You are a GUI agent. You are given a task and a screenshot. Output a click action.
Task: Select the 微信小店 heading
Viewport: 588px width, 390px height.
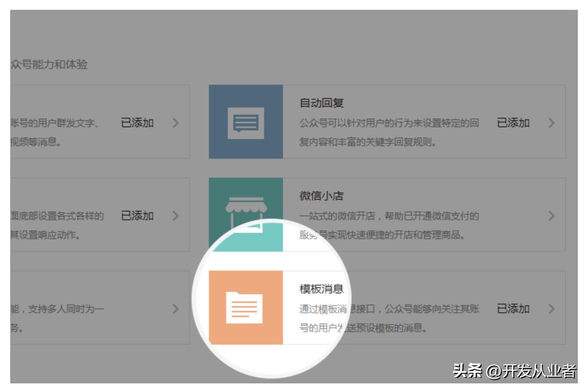point(321,195)
